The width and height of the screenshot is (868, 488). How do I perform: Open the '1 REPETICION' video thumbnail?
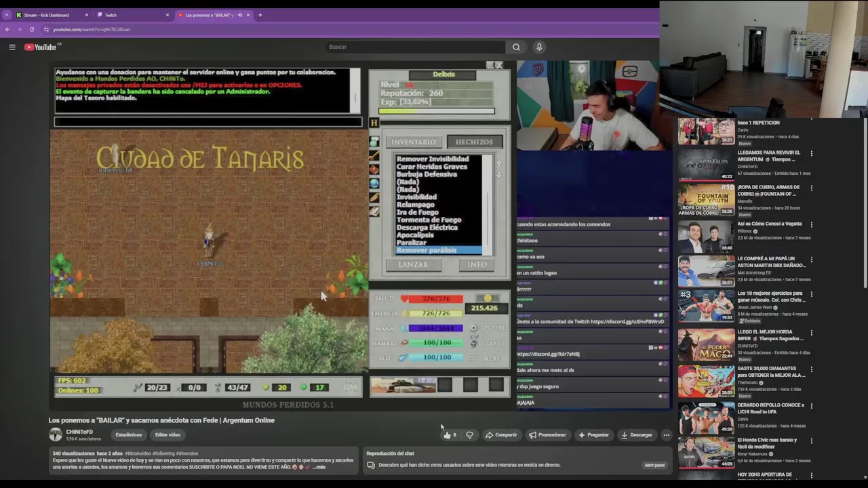click(x=706, y=131)
